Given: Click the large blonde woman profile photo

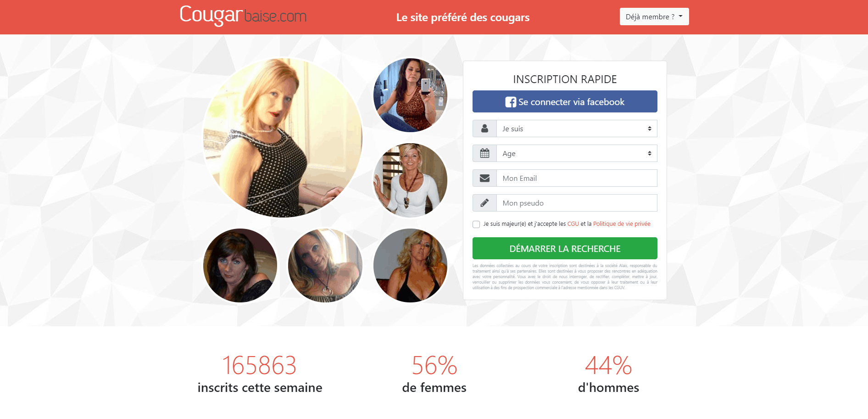Looking at the screenshot, I should click(283, 137).
